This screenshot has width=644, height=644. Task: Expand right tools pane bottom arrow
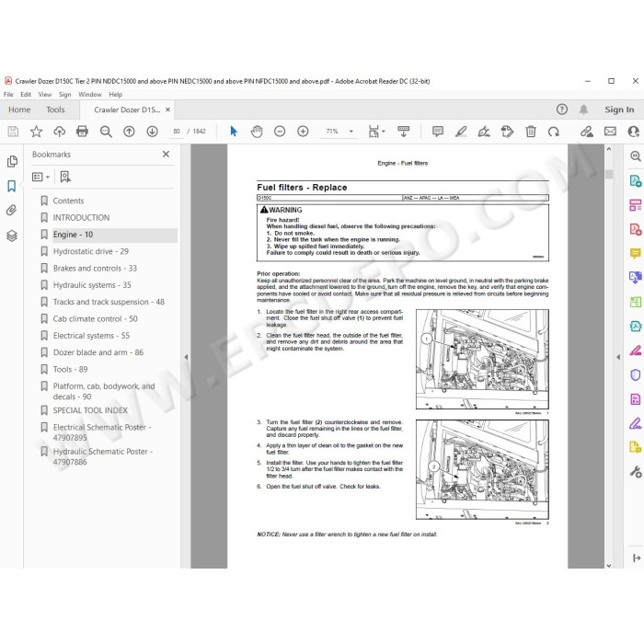click(637, 558)
